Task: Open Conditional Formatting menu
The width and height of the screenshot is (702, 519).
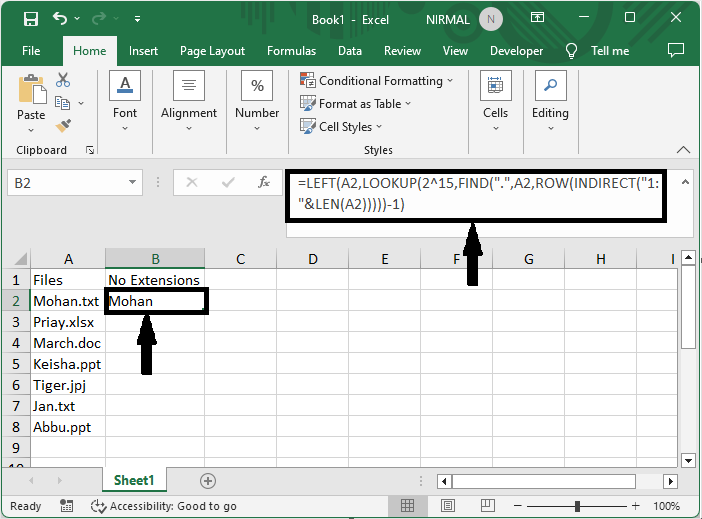Action: click(377, 81)
